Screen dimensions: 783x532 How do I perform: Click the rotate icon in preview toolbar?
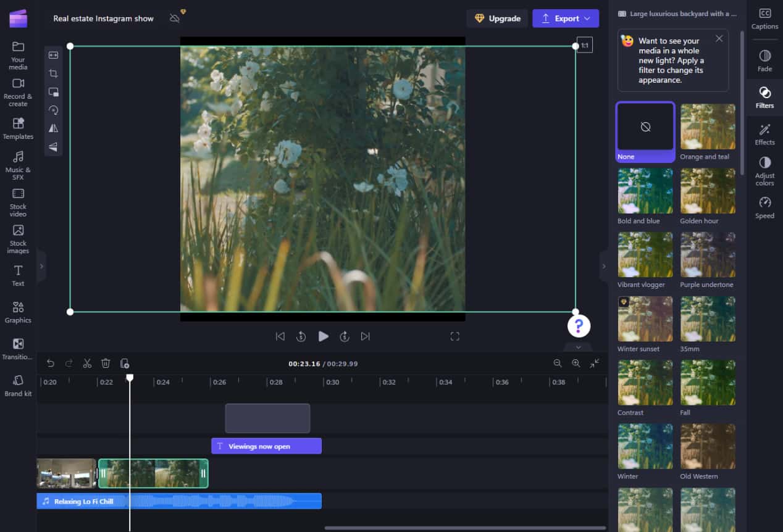[x=54, y=110]
